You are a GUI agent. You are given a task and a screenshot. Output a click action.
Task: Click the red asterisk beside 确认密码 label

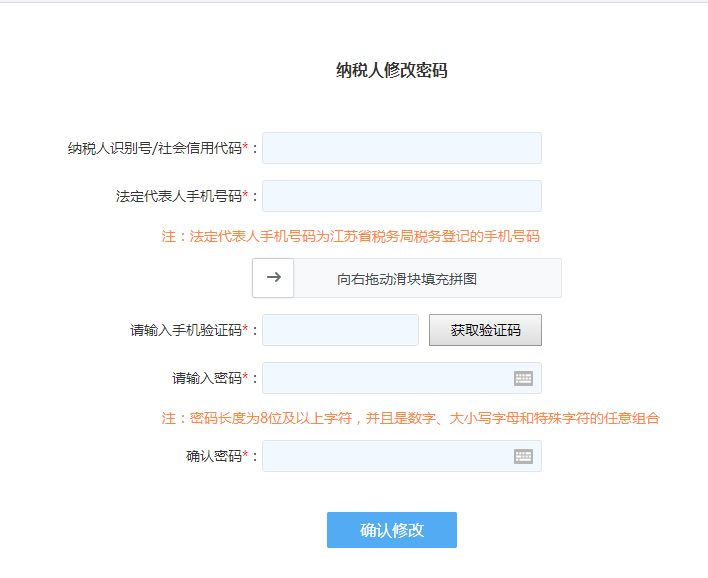[246, 455]
